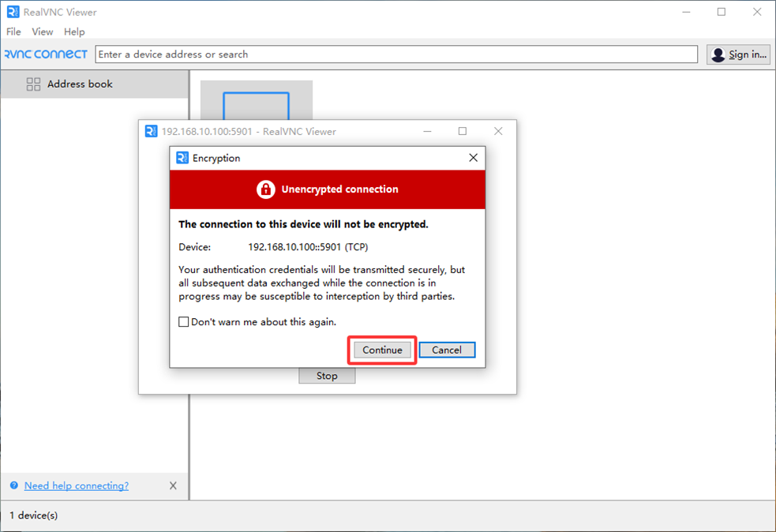Maximize the 192.168.10.100:5901 connection window
The image size is (776, 532).
click(463, 131)
